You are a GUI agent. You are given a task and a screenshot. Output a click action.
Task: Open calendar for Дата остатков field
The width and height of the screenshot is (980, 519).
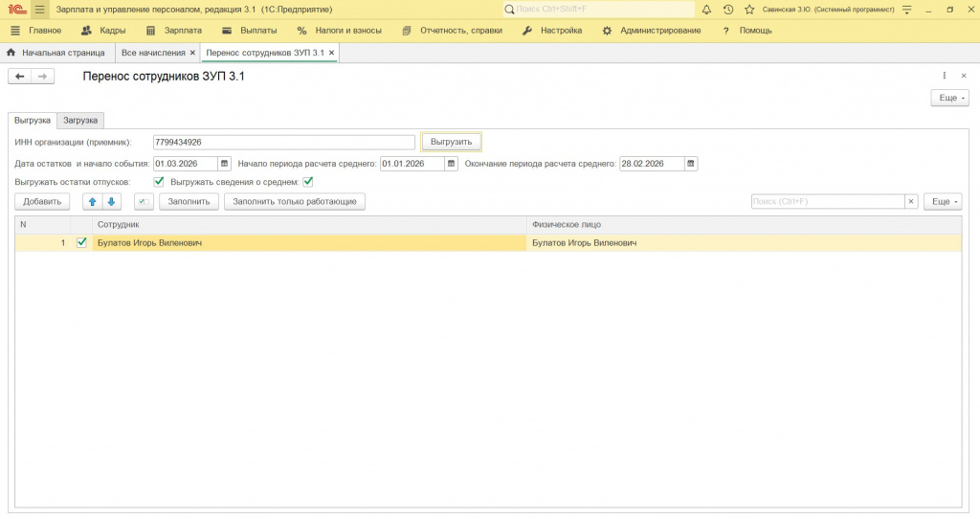(224, 164)
